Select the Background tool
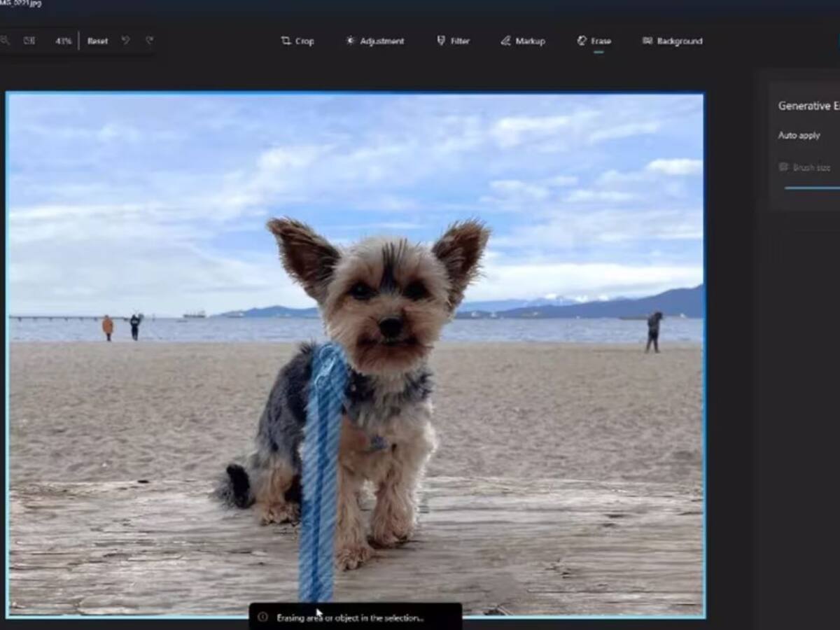Image resolution: width=840 pixels, height=630 pixels. [672, 41]
